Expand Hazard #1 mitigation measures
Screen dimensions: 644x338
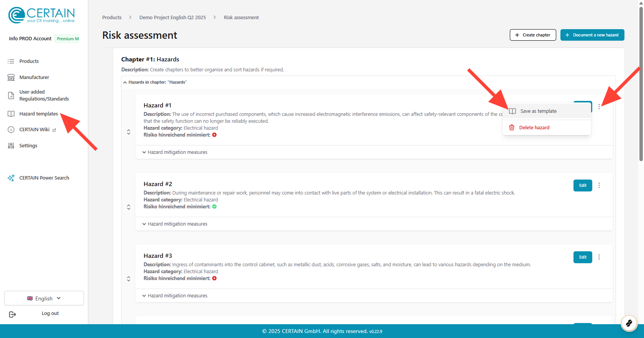coord(175,152)
